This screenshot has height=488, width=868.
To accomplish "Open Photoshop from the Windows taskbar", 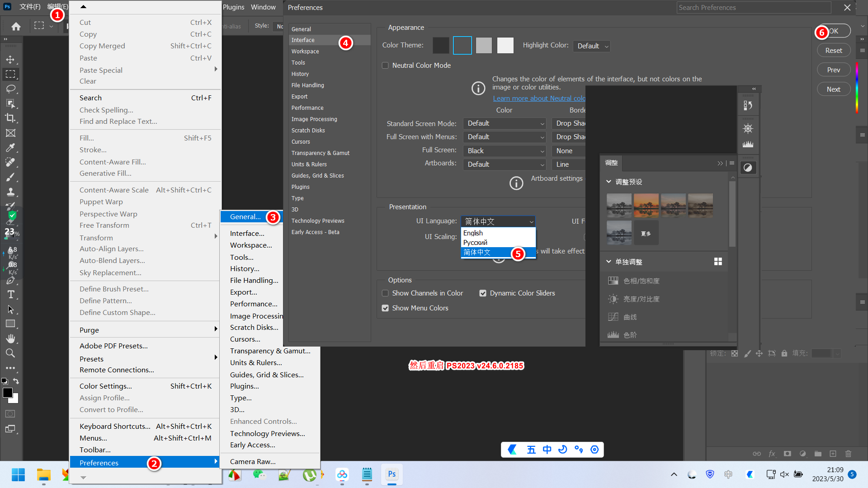I will coord(392,474).
